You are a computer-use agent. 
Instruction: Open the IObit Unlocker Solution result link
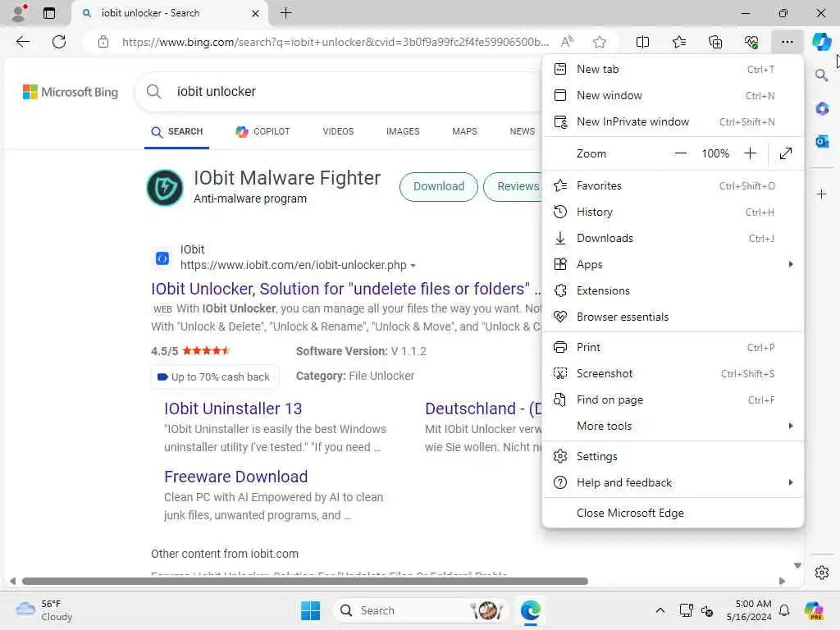(x=346, y=289)
